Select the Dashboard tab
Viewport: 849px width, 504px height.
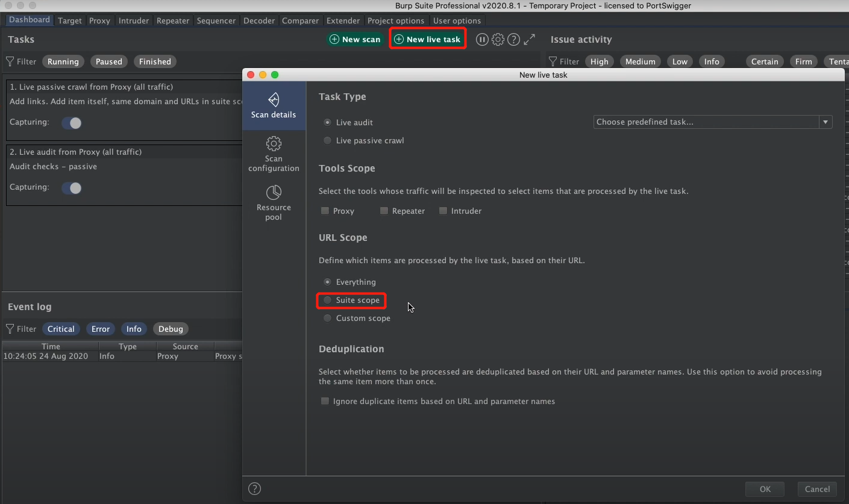pyautogui.click(x=30, y=20)
